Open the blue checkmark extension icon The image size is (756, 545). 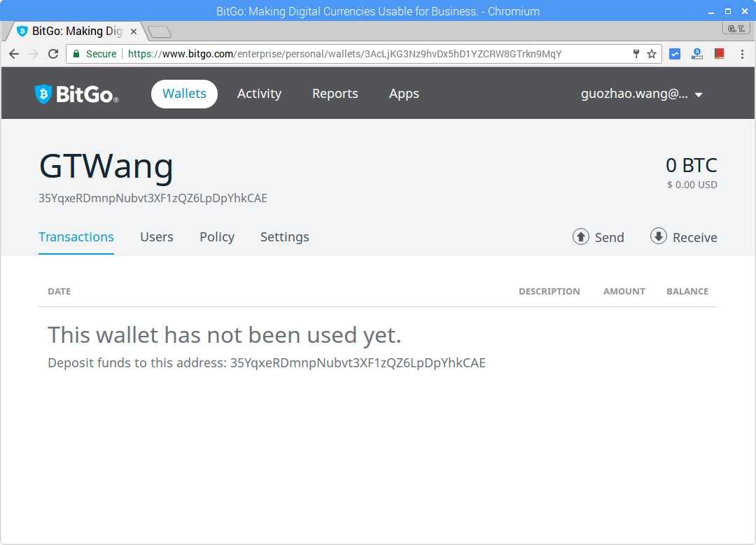pos(674,53)
